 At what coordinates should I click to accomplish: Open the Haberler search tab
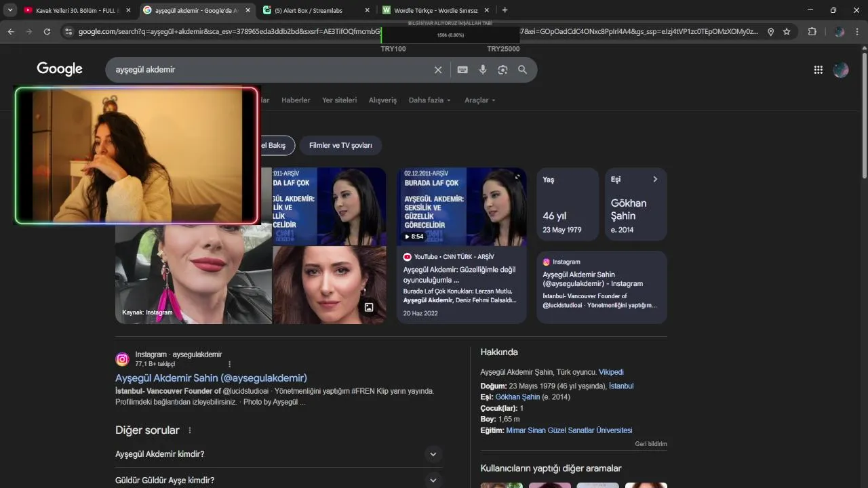[296, 100]
